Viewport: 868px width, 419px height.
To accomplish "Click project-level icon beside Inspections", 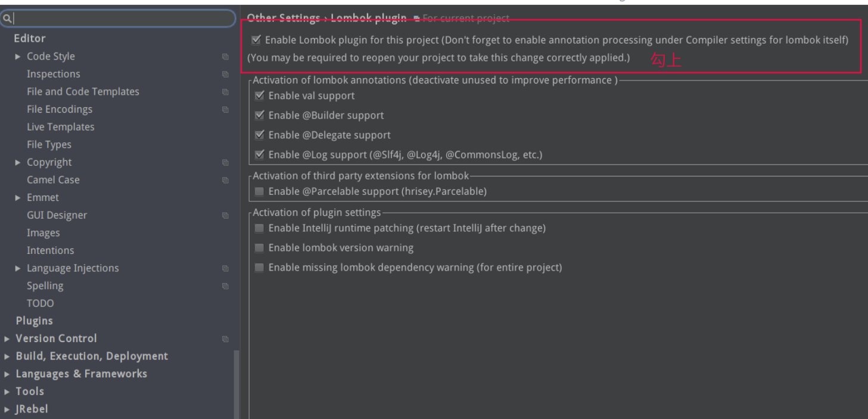I will click(225, 75).
